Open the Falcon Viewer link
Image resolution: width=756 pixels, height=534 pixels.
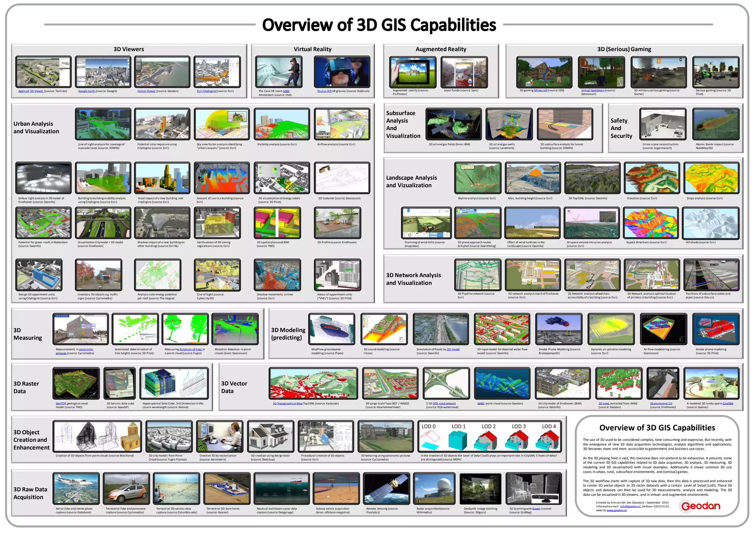(x=147, y=91)
